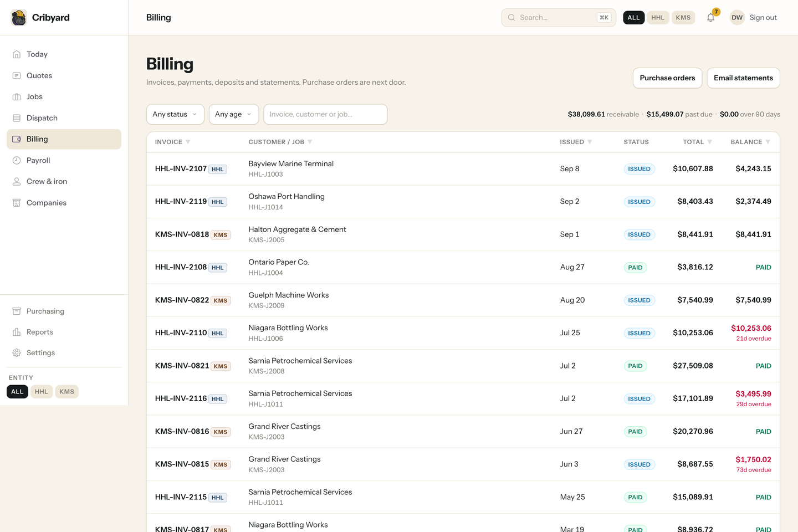Image resolution: width=798 pixels, height=532 pixels.
Task: Click the Today home icon in sidebar
Action: pyautogui.click(x=17, y=54)
